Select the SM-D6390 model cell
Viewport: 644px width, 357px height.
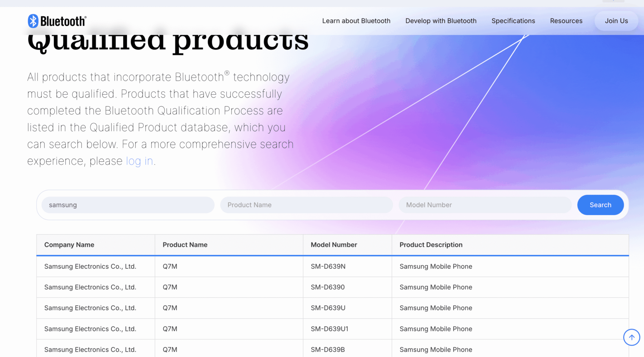[328, 287]
